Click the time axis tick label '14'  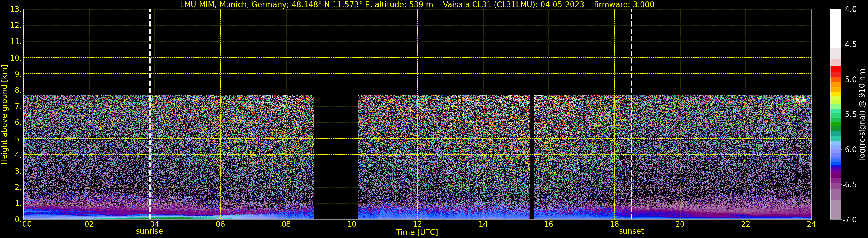click(x=483, y=224)
